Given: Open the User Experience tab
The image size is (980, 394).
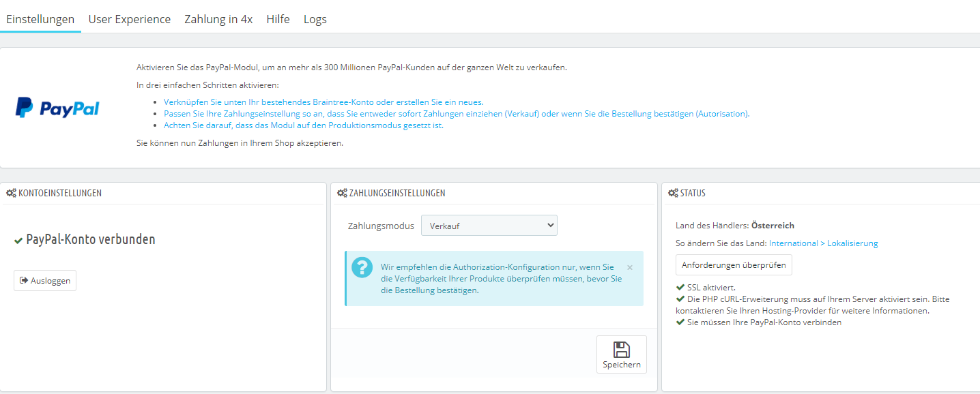Looking at the screenshot, I should pos(130,19).
